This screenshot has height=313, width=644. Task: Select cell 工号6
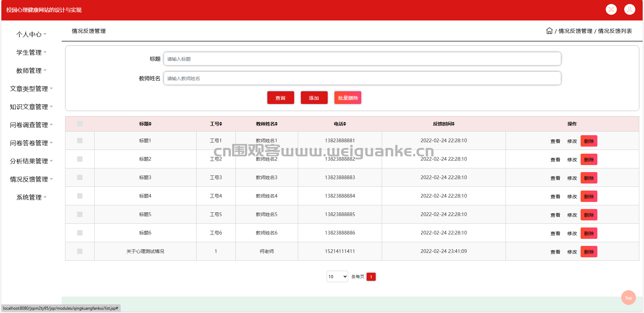coord(216,233)
